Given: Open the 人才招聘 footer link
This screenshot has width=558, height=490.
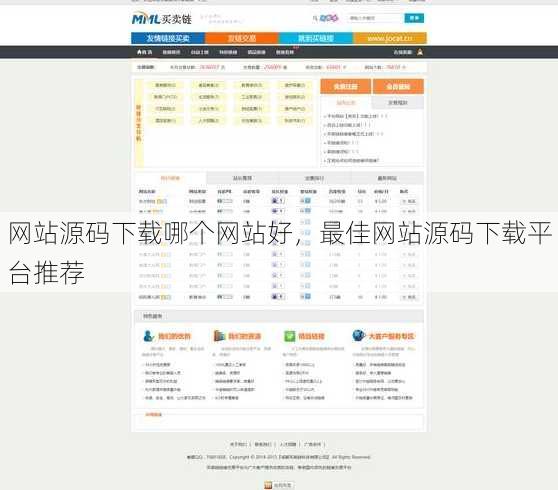Looking at the screenshot, I should [288, 444].
